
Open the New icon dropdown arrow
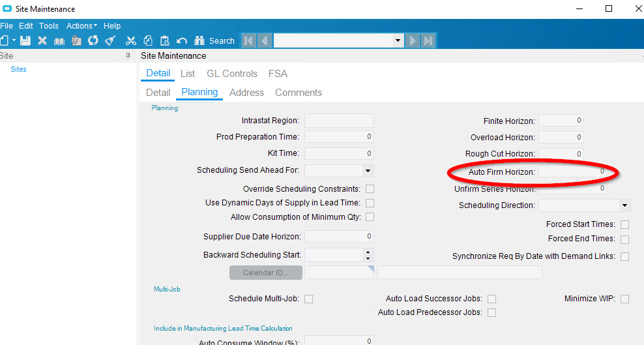click(14, 40)
